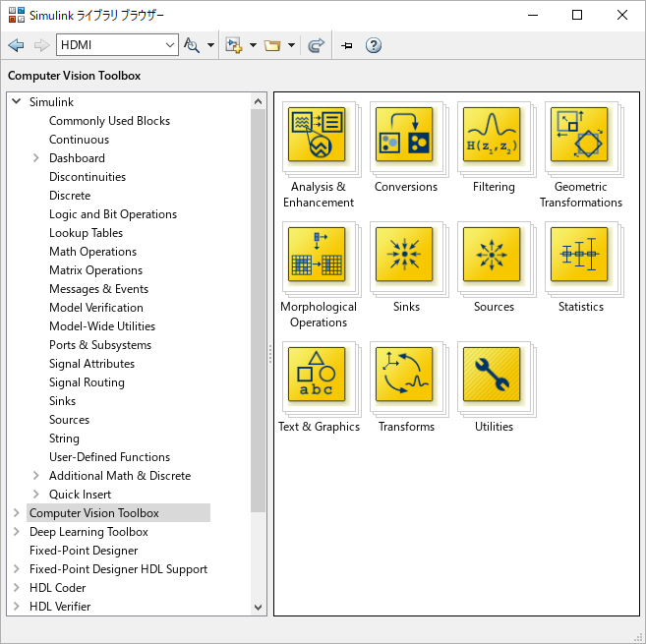Image resolution: width=646 pixels, height=644 pixels.
Task: Select Model Verification in the tree
Action: click(96, 308)
